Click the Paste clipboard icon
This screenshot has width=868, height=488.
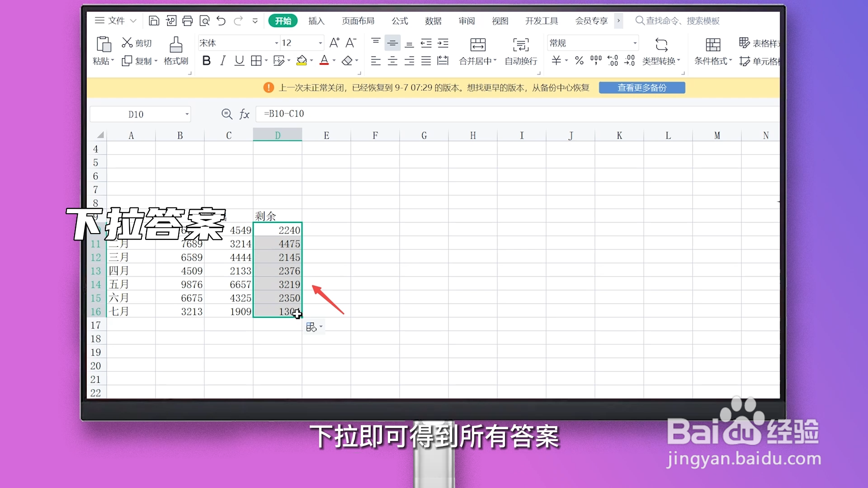(x=104, y=44)
